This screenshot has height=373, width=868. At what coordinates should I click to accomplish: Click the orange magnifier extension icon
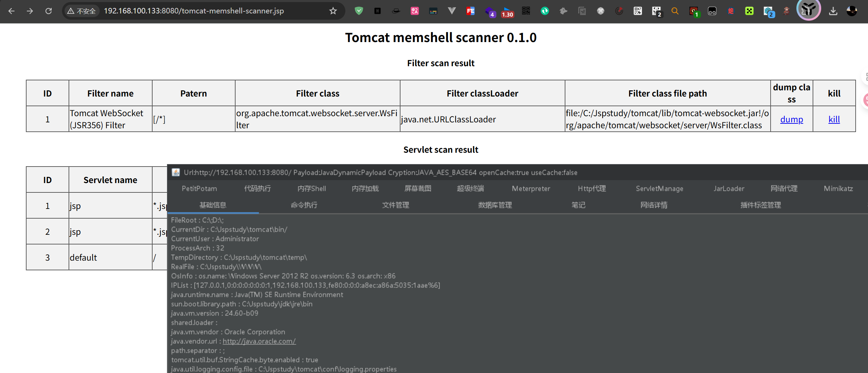tap(675, 11)
